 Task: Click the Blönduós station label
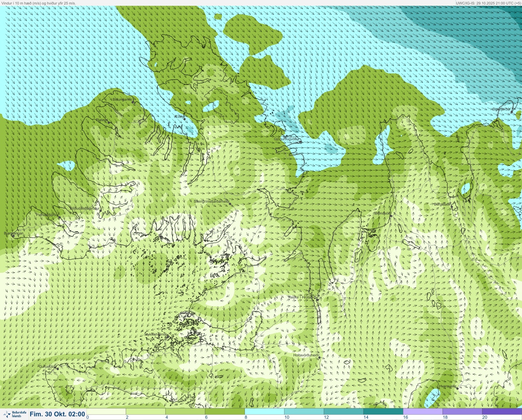click(x=382, y=213)
